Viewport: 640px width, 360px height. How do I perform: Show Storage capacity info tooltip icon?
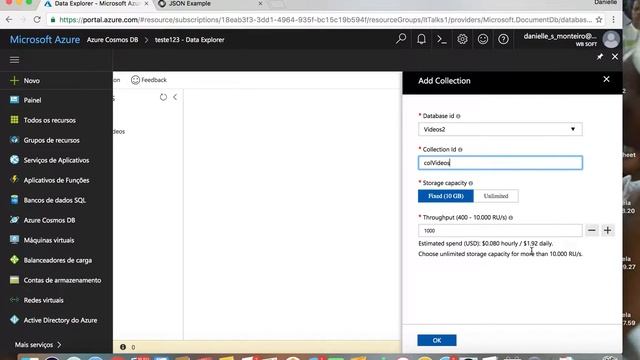[x=471, y=183]
